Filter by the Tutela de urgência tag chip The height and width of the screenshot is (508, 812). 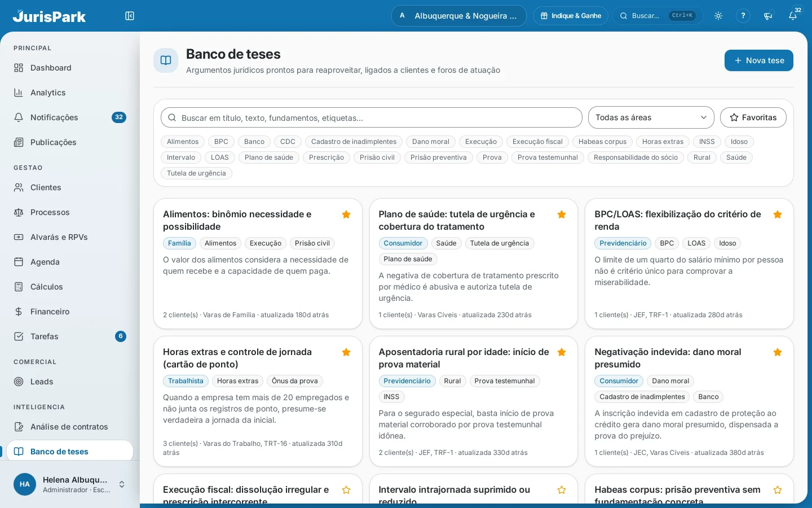click(x=196, y=173)
